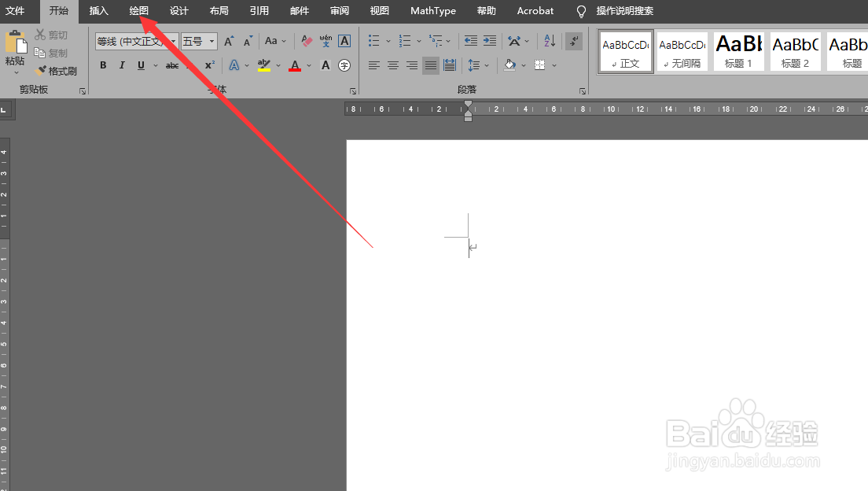Toggle superscript x² formatting
Viewport: 868px width, 491px height.
210,65
